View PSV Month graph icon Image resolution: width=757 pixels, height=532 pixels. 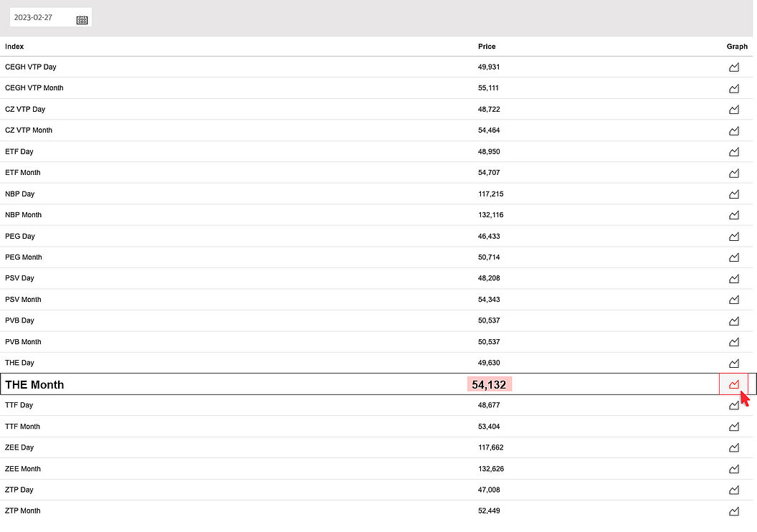point(734,299)
